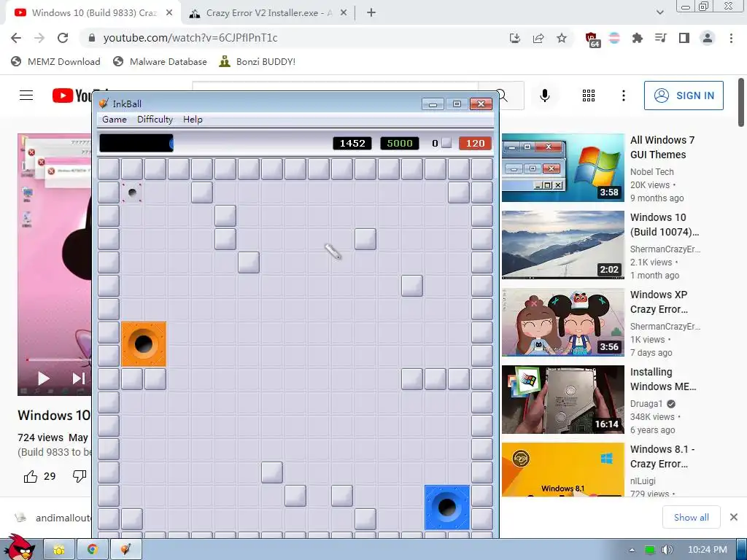747x560 pixels.
Task: Open the YouTube hamburger guide menu
Action: pos(26,96)
